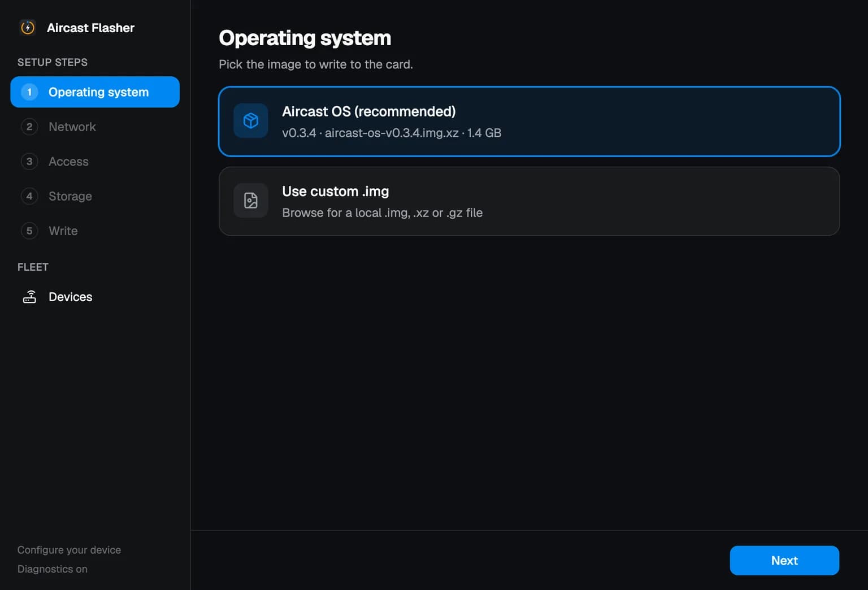
Task: Click the Diagnostics on status text
Action: click(x=53, y=569)
